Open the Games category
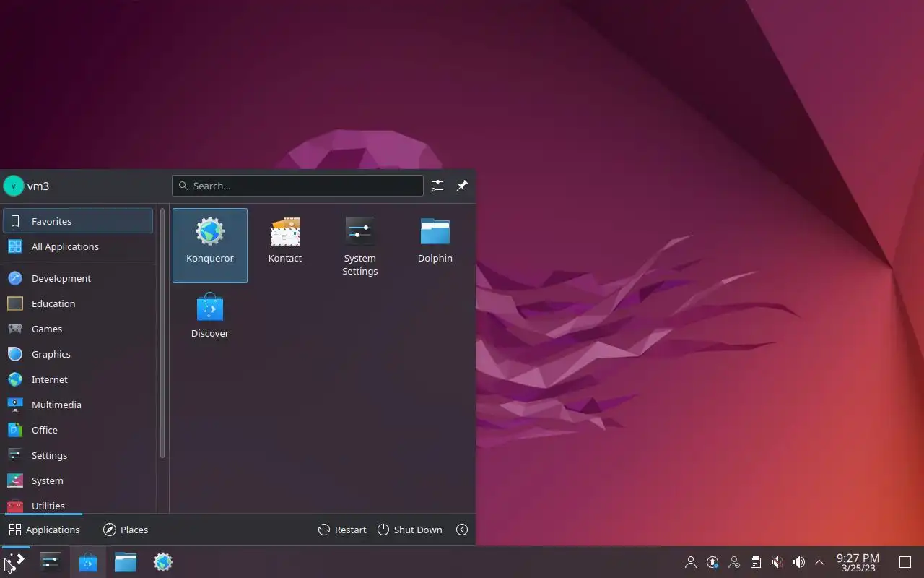924x578 pixels. coord(78,329)
